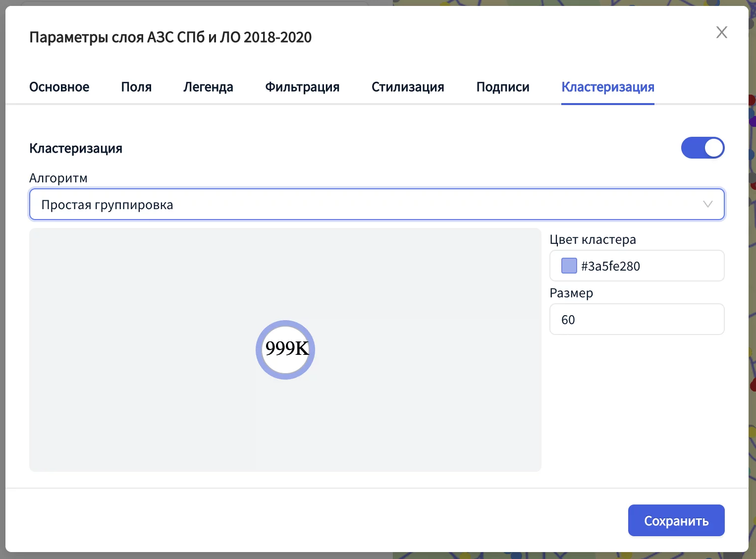Click the chevron arrow in Алгоритм field

(x=707, y=205)
